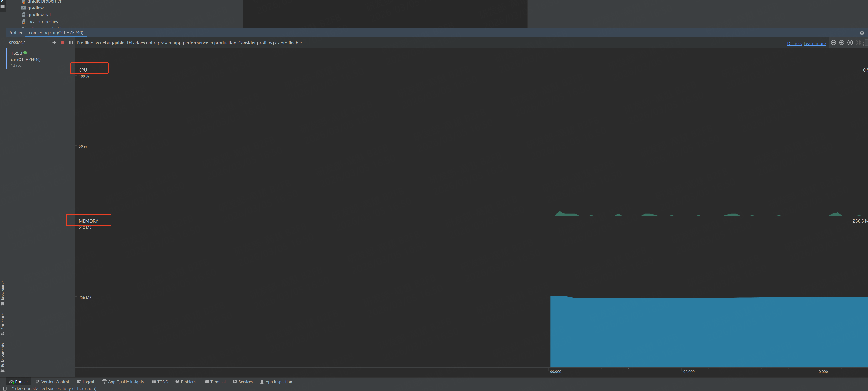Open the CPU profiler timeline
The width and height of the screenshot is (868, 391).
(83, 70)
